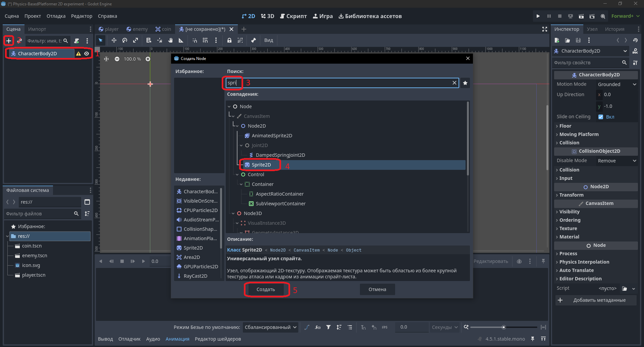Open the Motion Mode Grounded dropdown
Image resolution: width=644 pixels, height=347 pixels.
(617, 84)
